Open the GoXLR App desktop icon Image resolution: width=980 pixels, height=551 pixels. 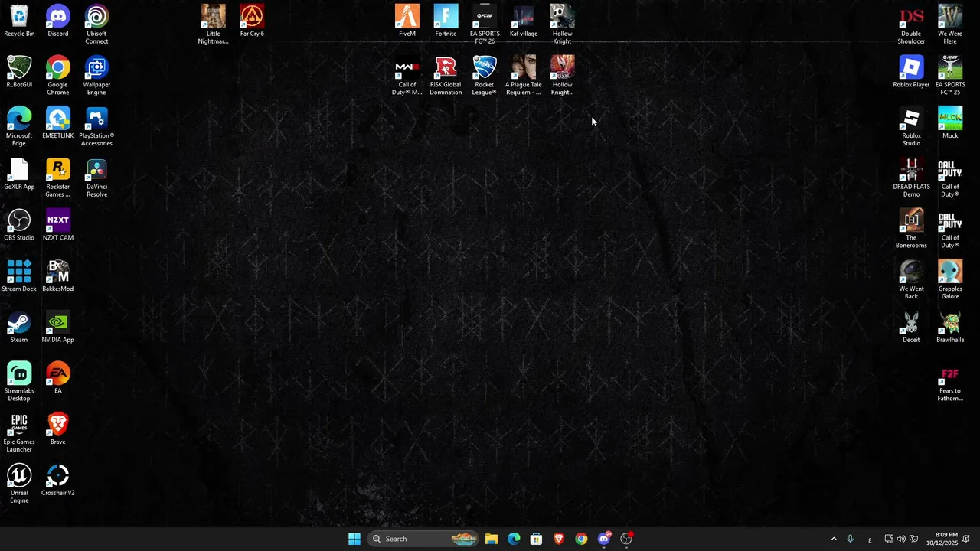(19, 174)
